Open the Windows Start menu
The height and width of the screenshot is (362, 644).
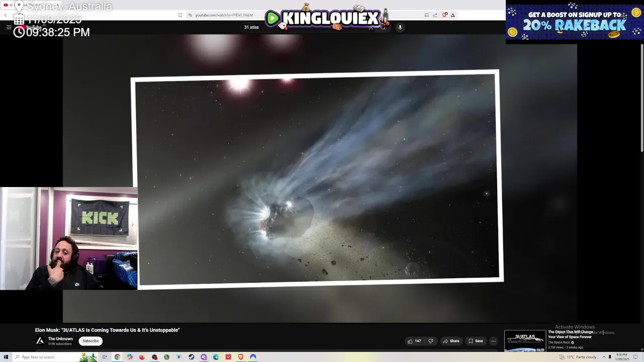point(6,357)
